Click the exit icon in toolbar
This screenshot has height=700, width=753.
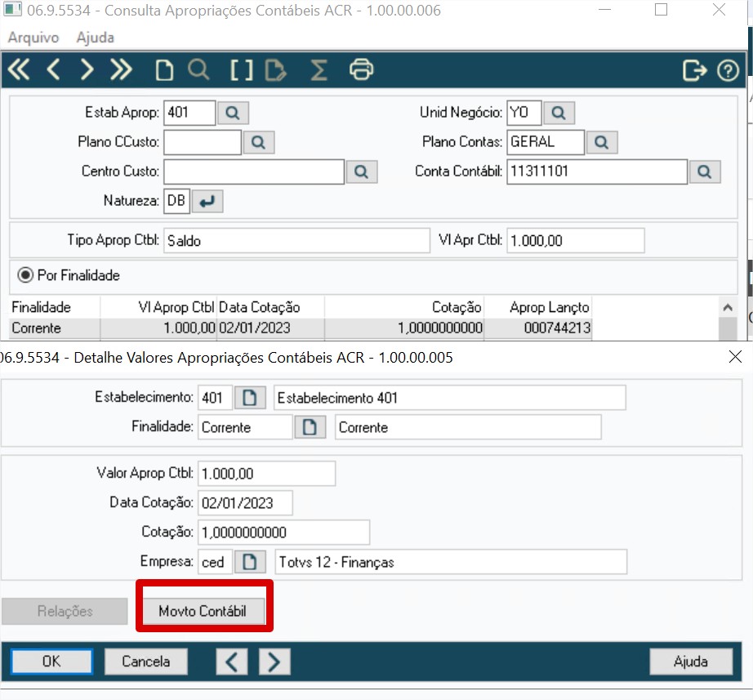point(694,70)
